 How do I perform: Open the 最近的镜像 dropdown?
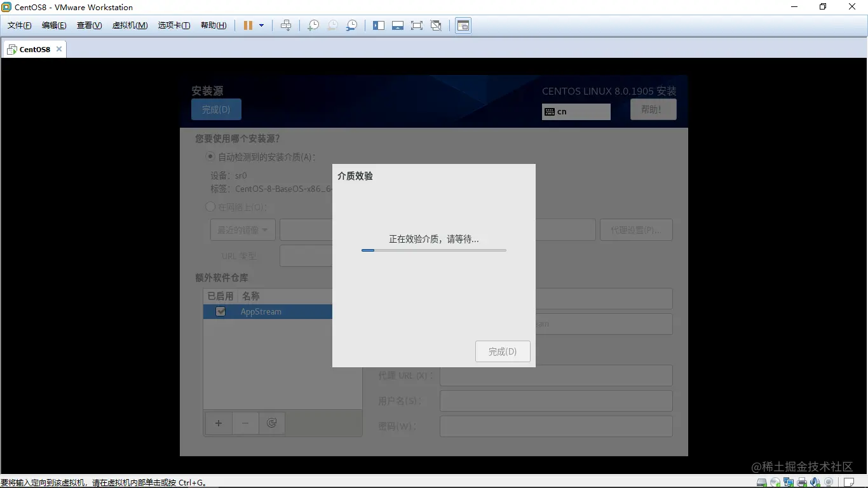(243, 229)
